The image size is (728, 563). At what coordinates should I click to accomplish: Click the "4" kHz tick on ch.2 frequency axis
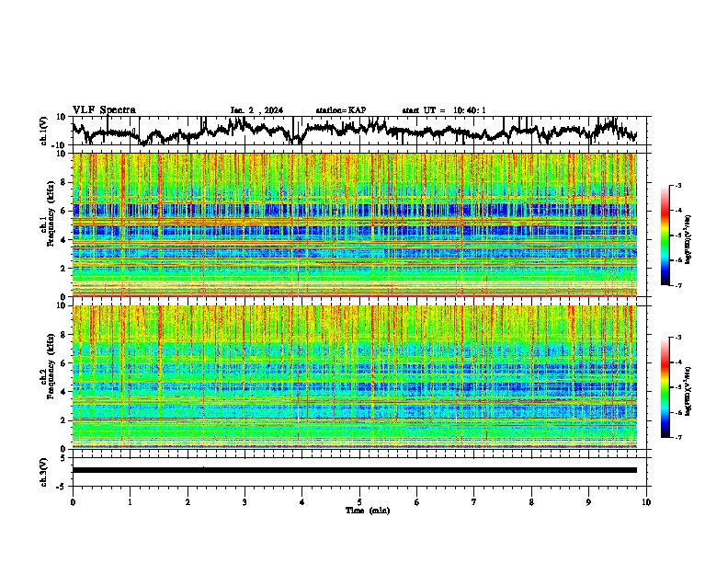[x=64, y=392]
